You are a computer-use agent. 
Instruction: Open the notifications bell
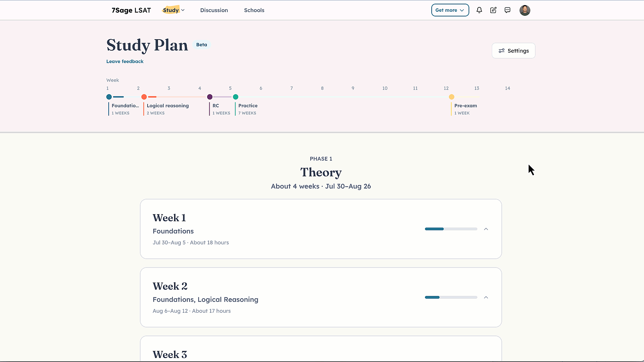[479, 10]
